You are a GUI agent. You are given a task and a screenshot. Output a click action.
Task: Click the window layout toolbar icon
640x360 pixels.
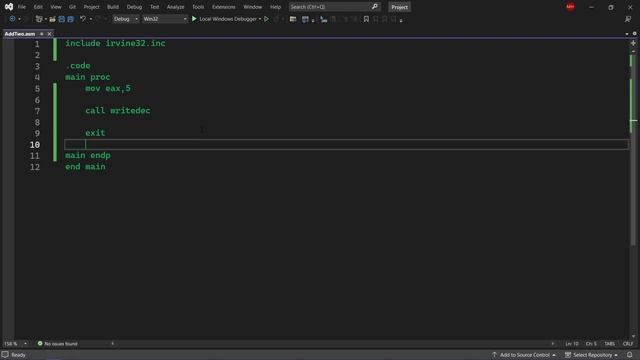pos(305,19)
